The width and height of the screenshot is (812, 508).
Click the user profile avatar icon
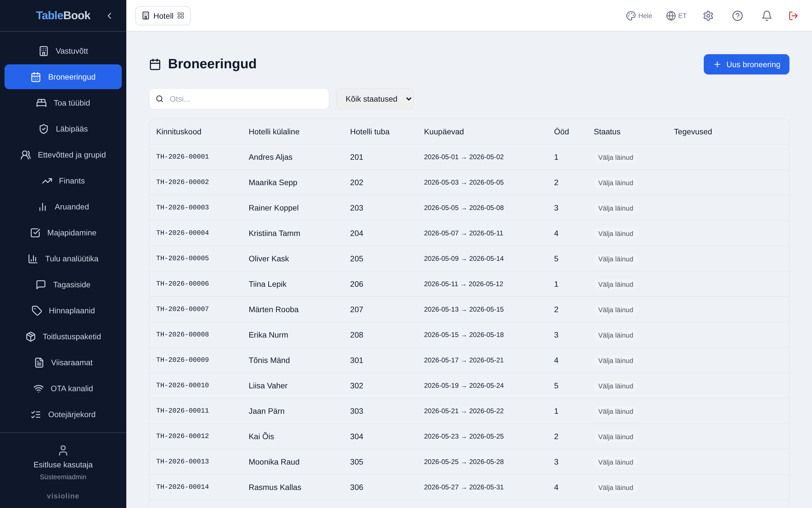[63, 450]
